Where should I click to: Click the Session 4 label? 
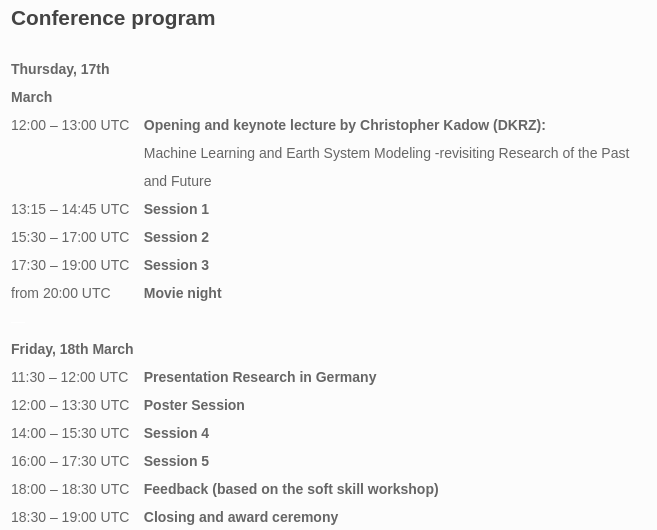coord(176,433)
